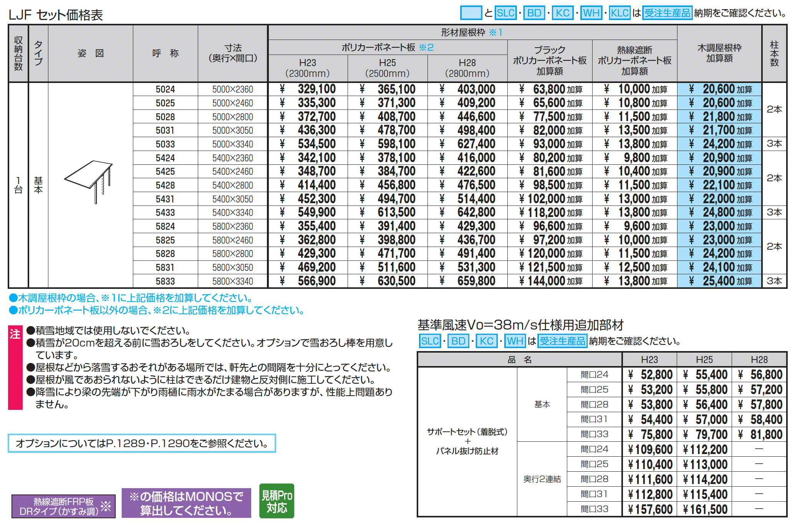
Task: Click dimension 5400×3050
Action: click(233, 199)
